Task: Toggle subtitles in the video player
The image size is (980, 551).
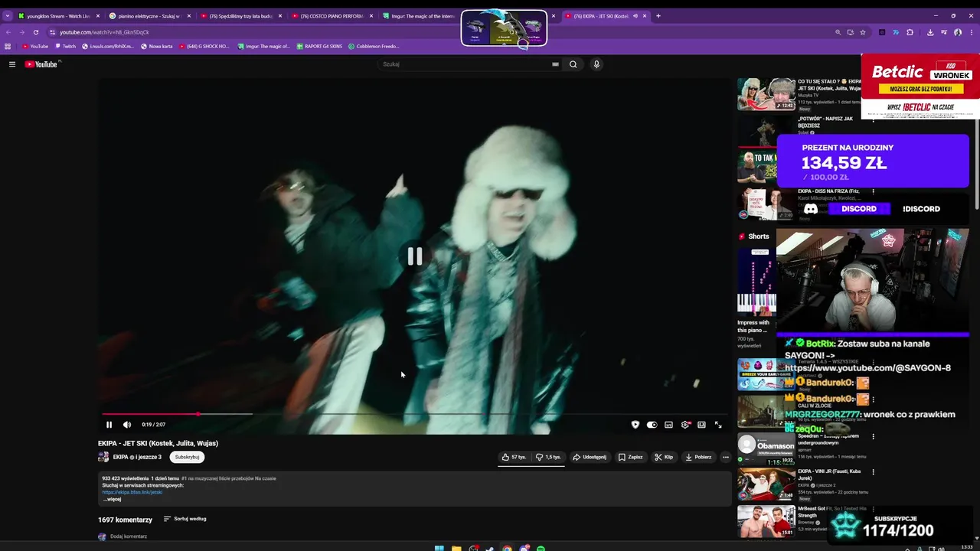Action: click(x=668, y=425)
